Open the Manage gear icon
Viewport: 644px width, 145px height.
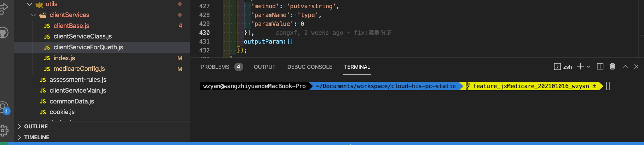point(4,130)
